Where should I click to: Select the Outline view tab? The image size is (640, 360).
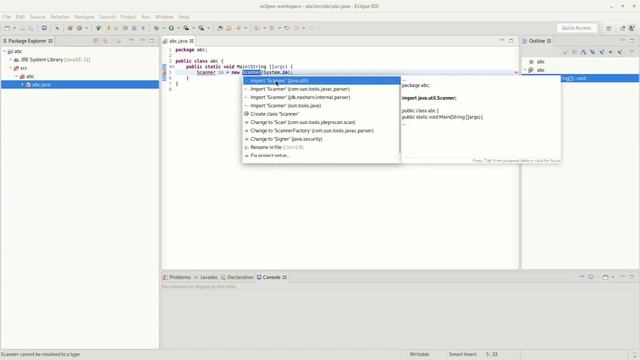537,41
